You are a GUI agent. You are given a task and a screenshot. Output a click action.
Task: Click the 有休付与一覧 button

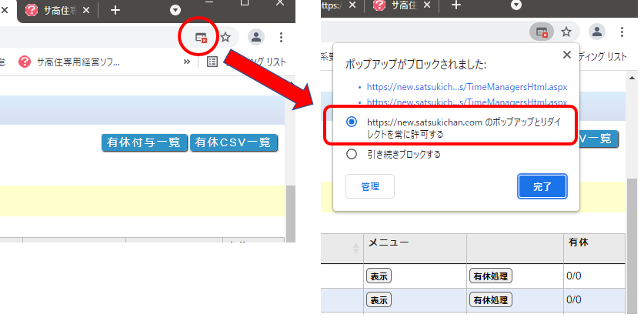click(144, 142)
